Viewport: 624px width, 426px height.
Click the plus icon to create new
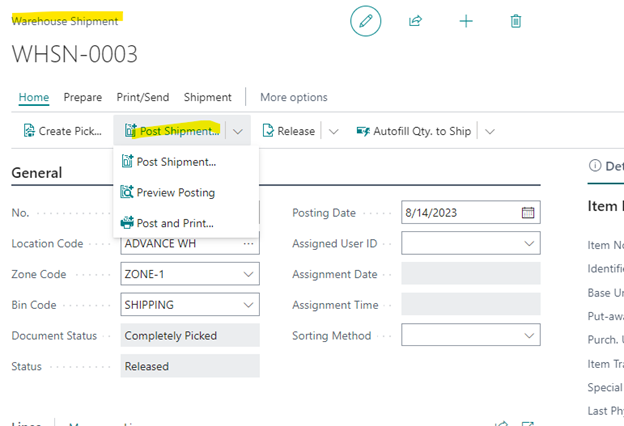tap(466, 21)
